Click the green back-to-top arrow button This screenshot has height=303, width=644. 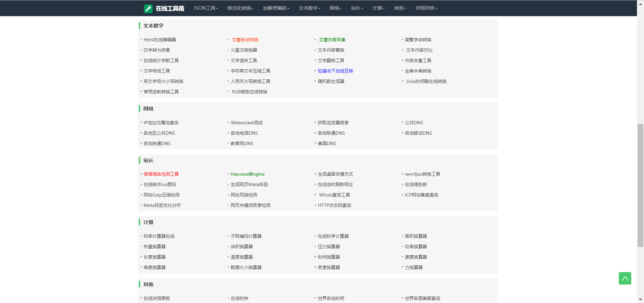(625, 278)
